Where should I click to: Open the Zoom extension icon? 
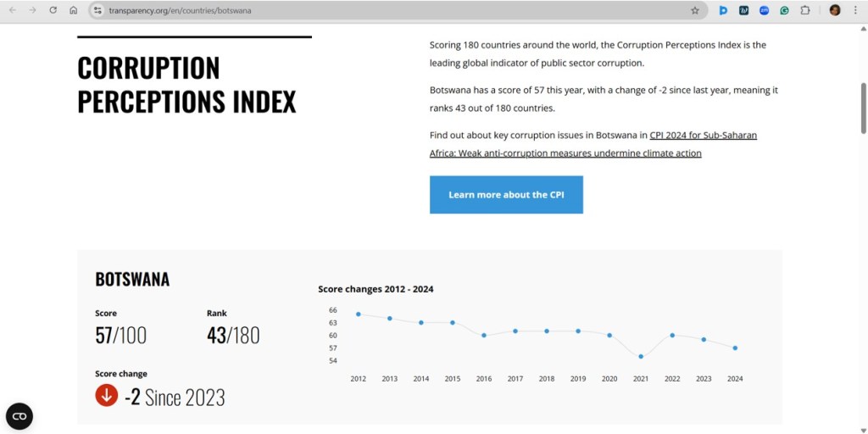(765, 10)
